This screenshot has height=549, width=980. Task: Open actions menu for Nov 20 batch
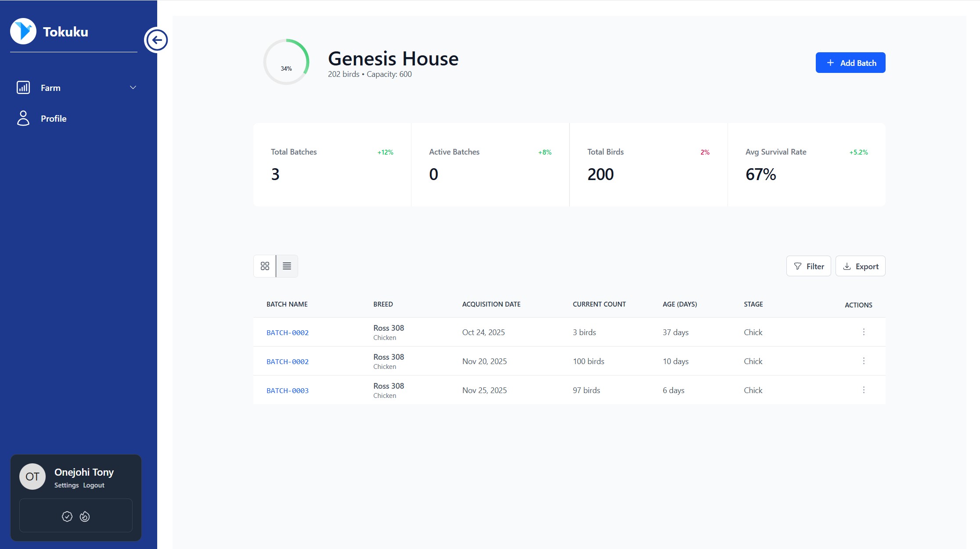864,361
